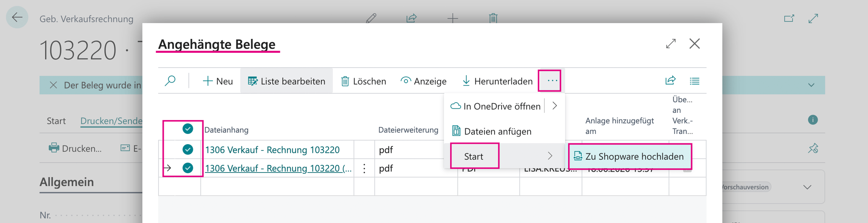
Task: Toggle the select-all rows checkmark in header
Action: click(x=188, y=129)
